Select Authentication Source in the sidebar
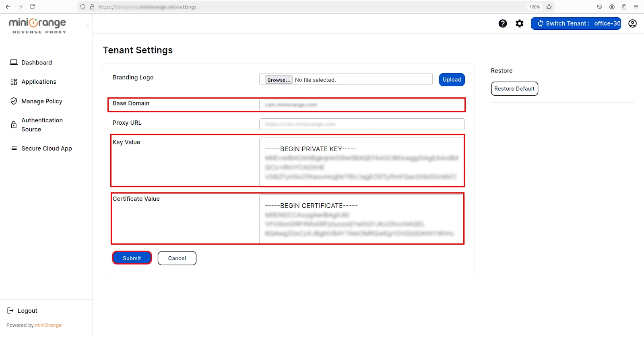Viewport: 644px width, 338px height. (42, 125)
